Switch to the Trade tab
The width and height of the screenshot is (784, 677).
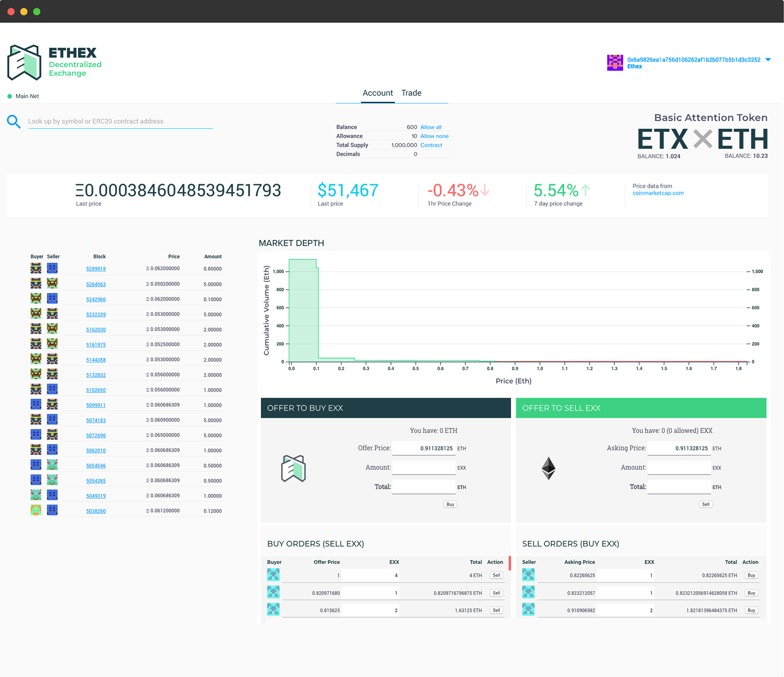(x=411, y=93)
